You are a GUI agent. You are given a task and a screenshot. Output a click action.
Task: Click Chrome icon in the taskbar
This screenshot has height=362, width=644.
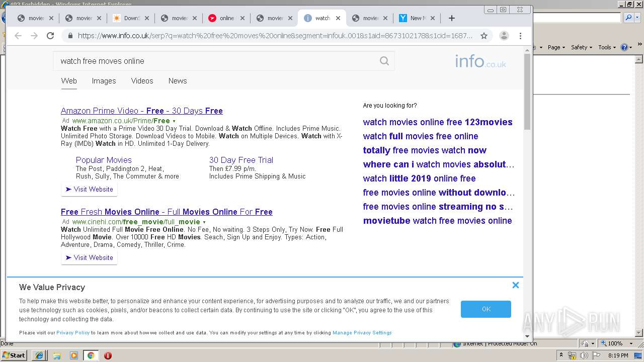click(91, 355)
